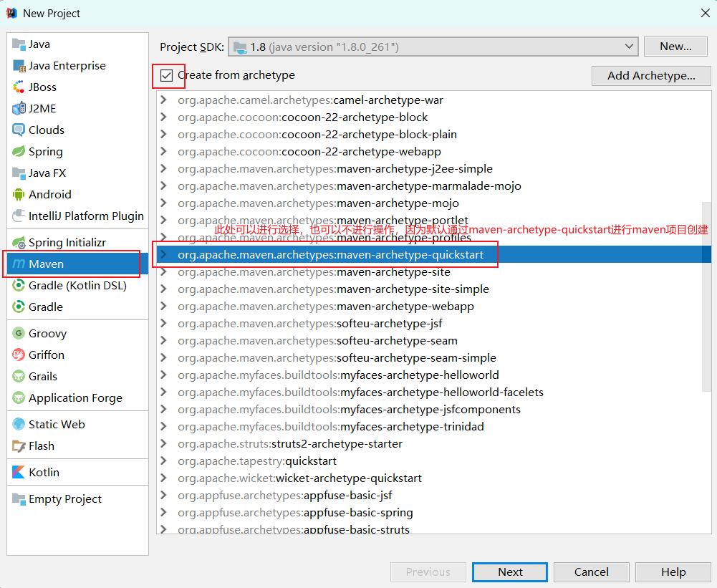Click the Cancel button
Screen dimensions: 717x588
point(591,572)
